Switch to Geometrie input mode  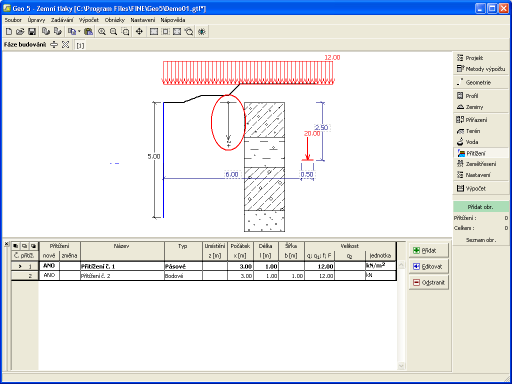tap(481, 82)
